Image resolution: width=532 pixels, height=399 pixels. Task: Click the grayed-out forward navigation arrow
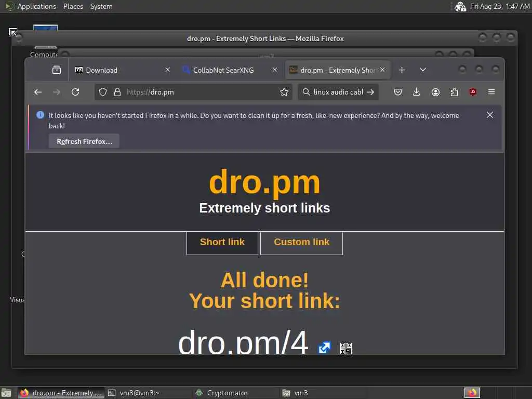[x=57, y=92]
